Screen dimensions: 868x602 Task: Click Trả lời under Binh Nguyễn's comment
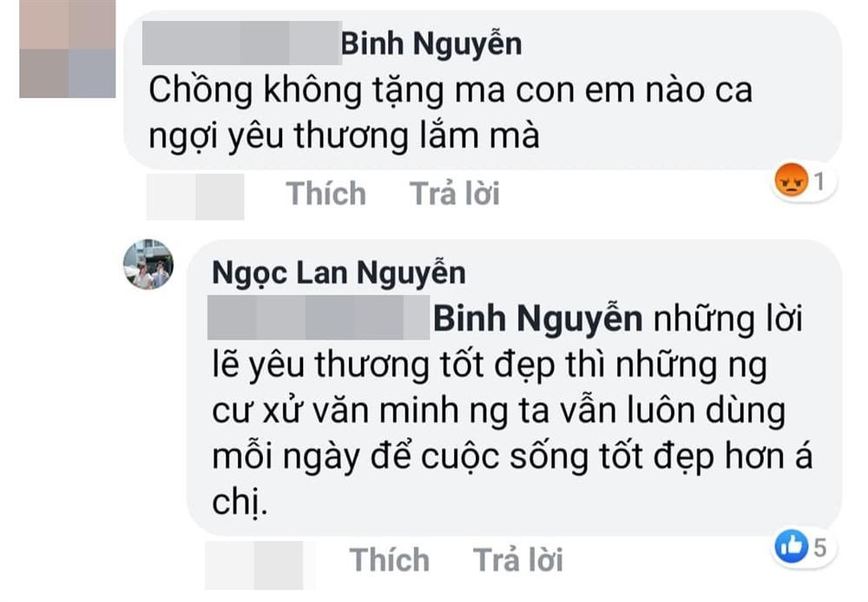click(455, 194)
